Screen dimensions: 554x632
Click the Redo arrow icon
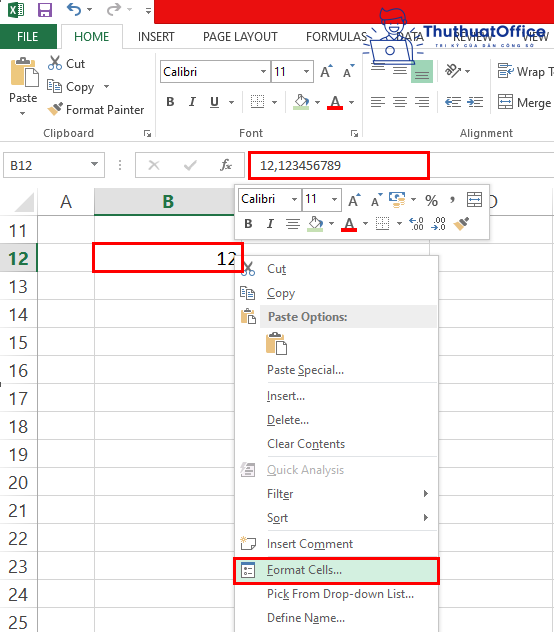[x=114, y=9]
